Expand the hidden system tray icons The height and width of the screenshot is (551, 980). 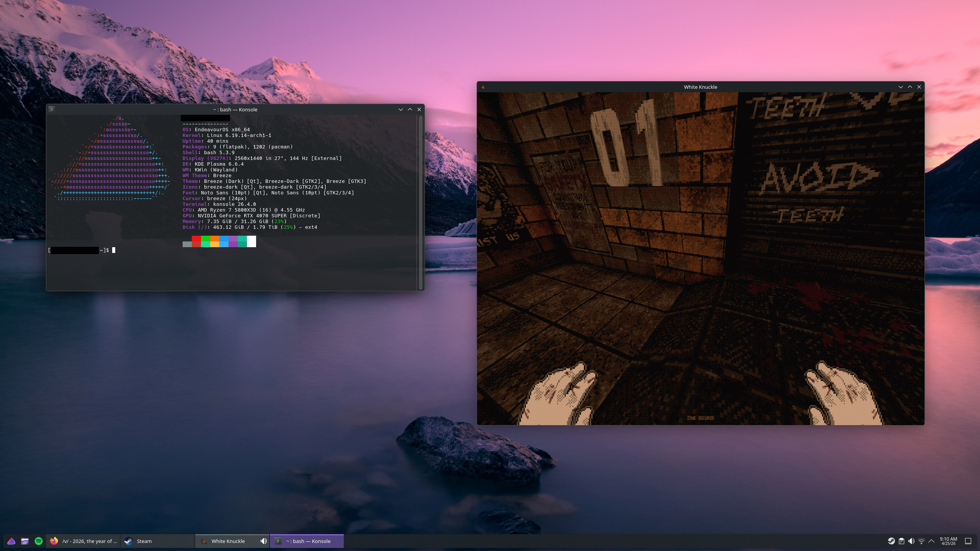[x=931, y=541]
